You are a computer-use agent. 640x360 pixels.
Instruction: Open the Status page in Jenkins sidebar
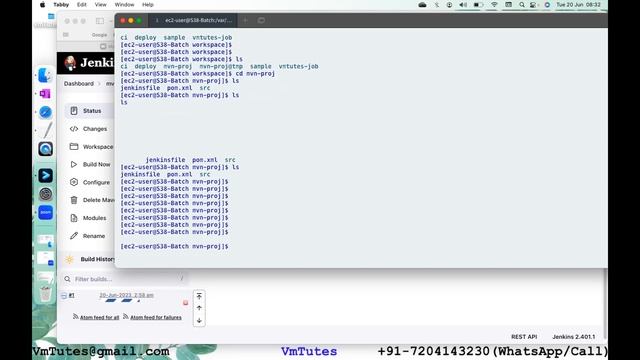coord(90,111)
